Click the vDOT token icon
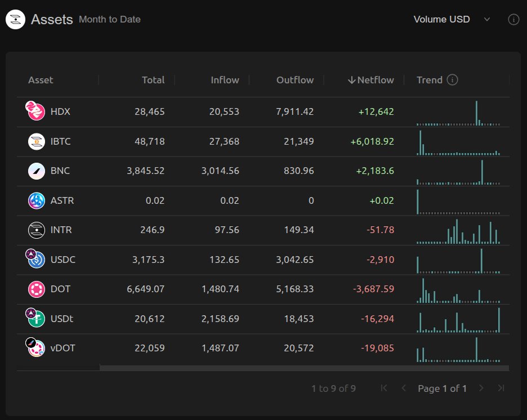Image resolution: width=527 pixels, height=420 pixels. coord(35,347)
